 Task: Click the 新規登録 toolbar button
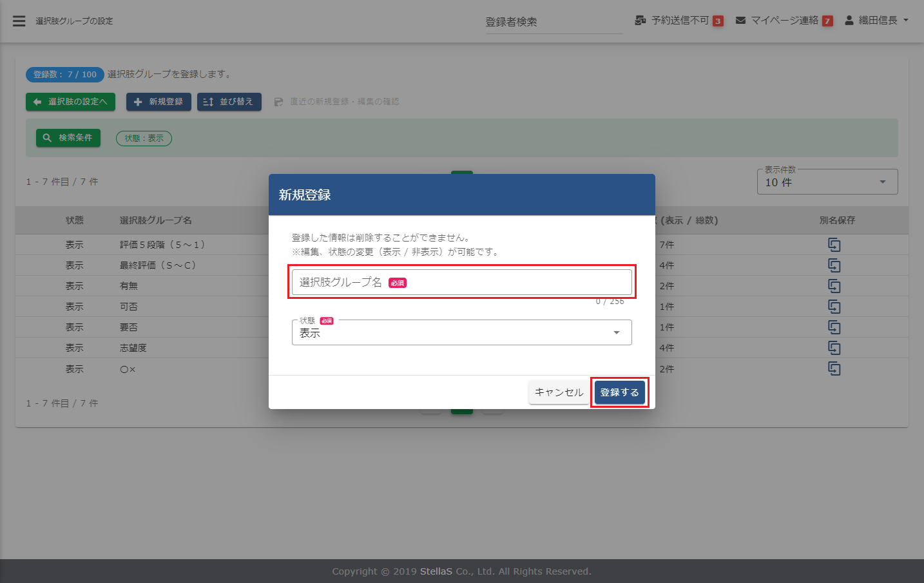(159, 102)
